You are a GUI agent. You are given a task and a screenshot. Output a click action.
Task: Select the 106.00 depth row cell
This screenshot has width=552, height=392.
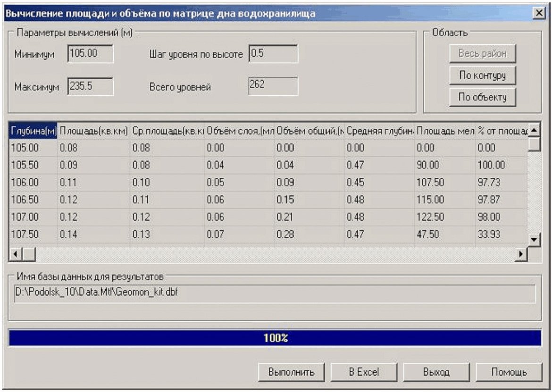pyautogui.click(x=33, y=182)
